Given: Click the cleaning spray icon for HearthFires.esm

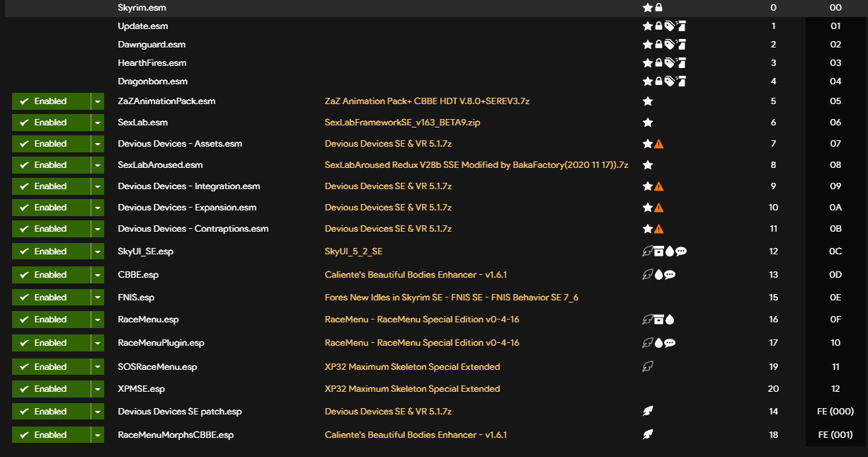Looking at the screenshot, I should click(681, 63).
